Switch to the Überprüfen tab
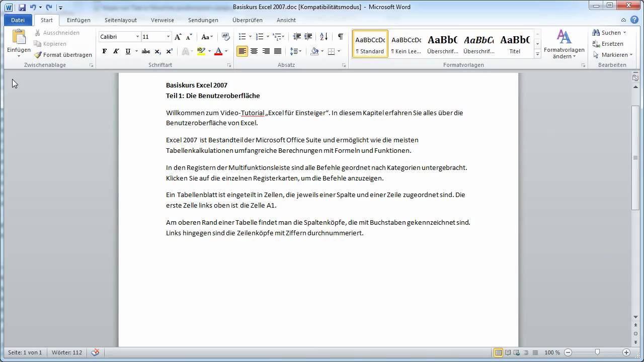The width and height of the screenshot is (644, 362). pyautogui.click(x=248, y=20)
